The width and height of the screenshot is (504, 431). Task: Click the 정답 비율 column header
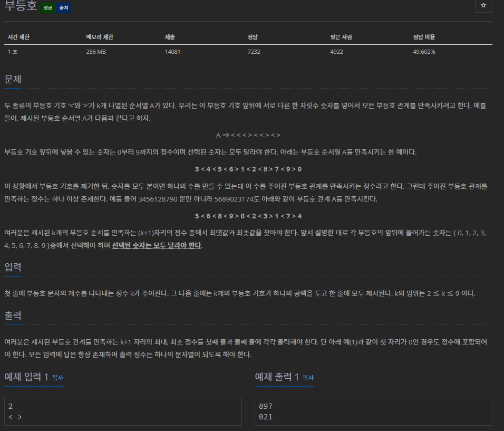pyautogui.click(x=424, y=37)
